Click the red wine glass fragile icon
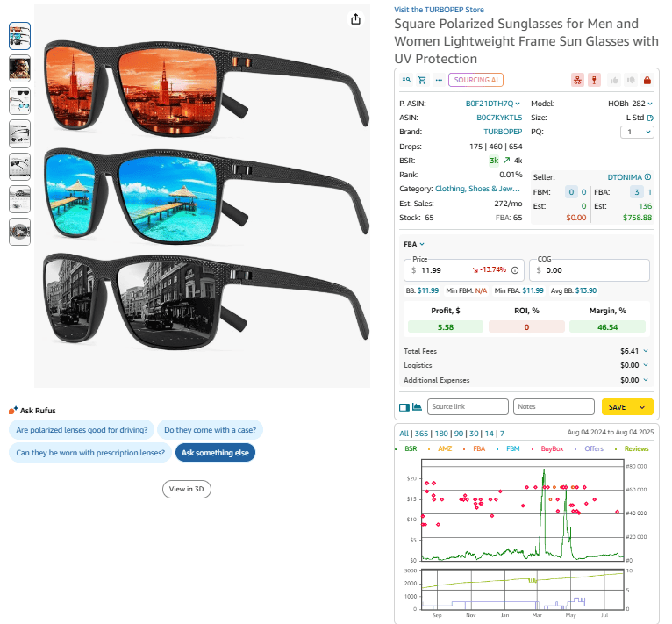The image size is (672, 624). (x=594, y=80)
